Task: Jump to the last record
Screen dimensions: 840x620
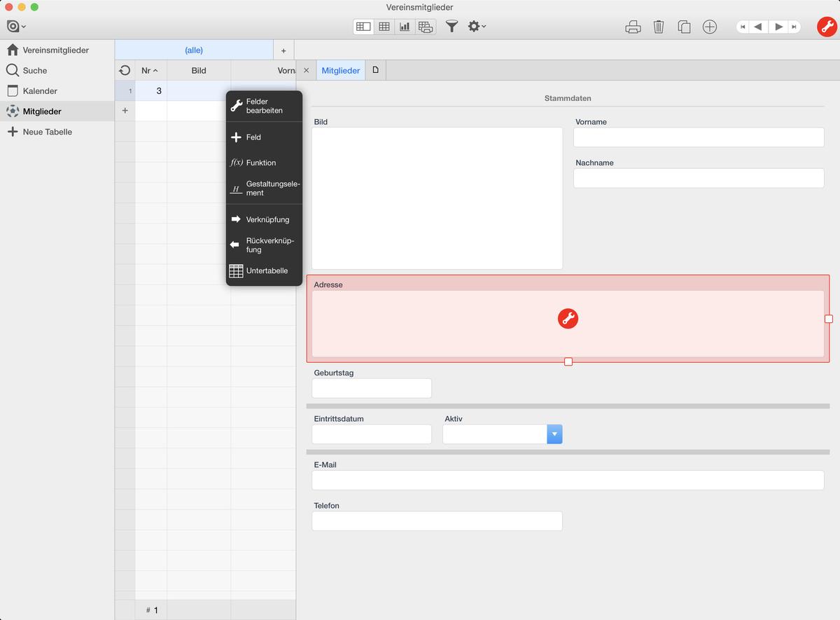Action: 794,27
